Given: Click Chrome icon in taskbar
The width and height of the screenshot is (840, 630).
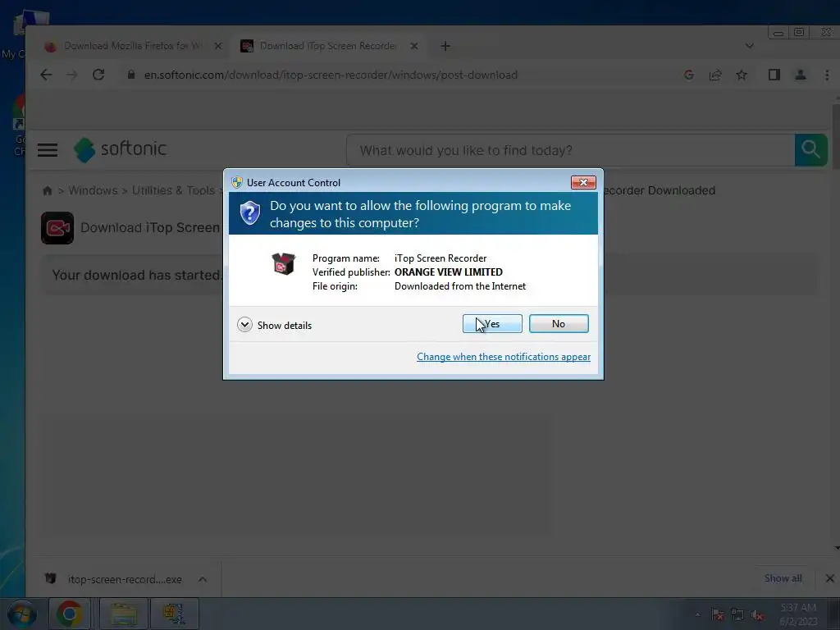Looking at the screenshot, I should [x=70, y=614].
